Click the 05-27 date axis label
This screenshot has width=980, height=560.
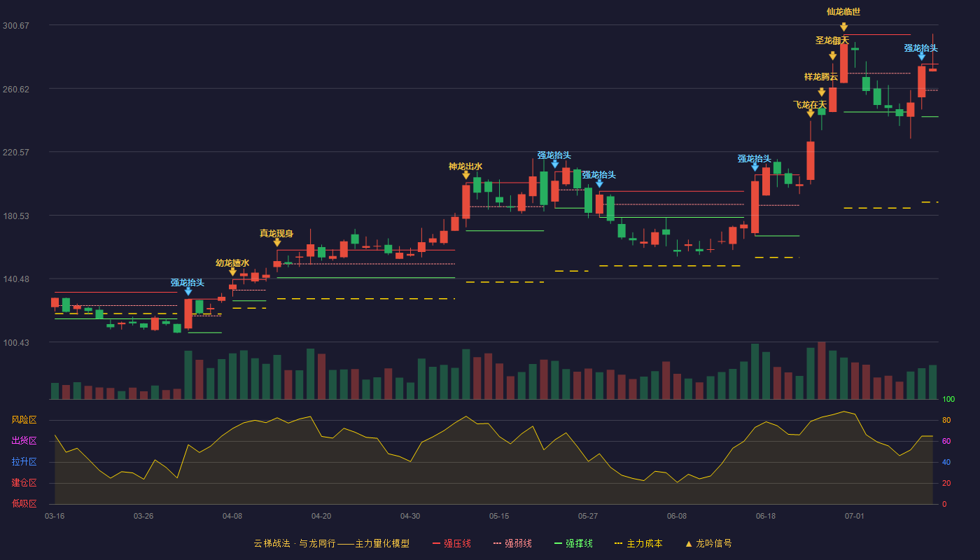coord(588,516)
